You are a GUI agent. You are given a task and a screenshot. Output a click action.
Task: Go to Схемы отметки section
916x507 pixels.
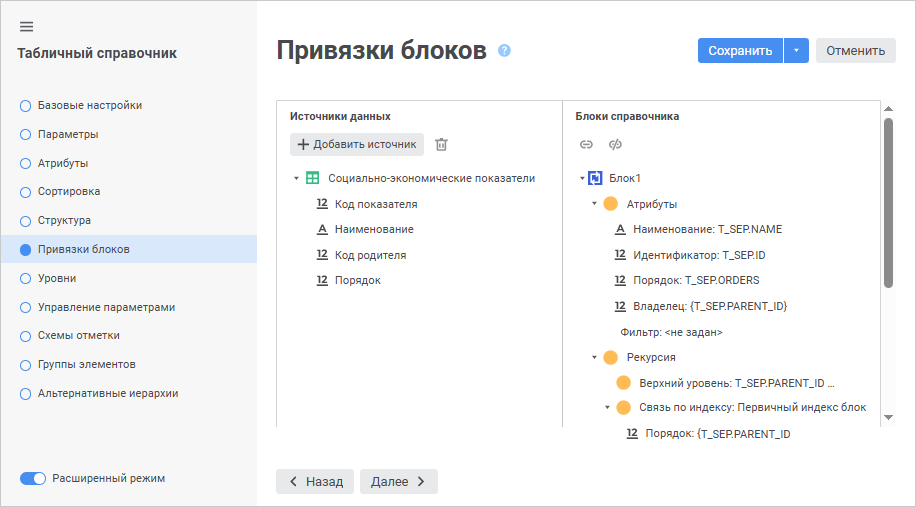pos(78,336)
